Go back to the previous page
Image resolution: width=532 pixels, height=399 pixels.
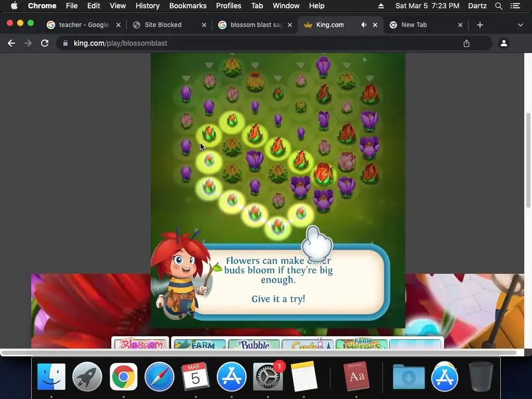point(11,43)
